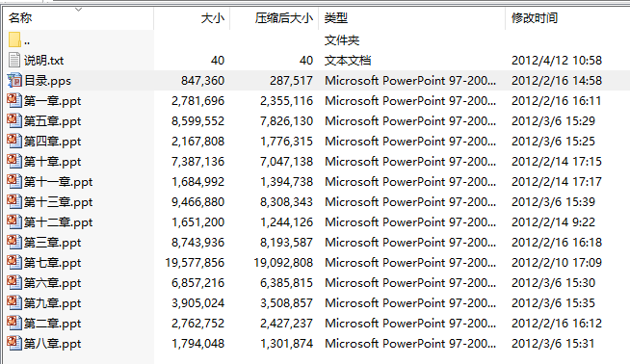The width and height of the screenshot is (630, 364).
Task: Click the 第八章.ppt file icon
Action: (14, 343)
